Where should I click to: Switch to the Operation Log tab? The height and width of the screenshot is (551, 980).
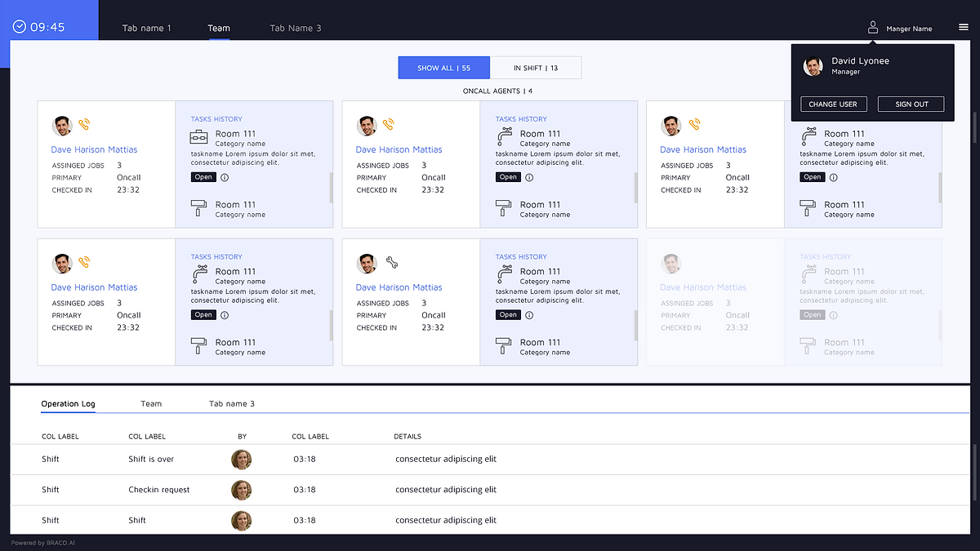69,404
